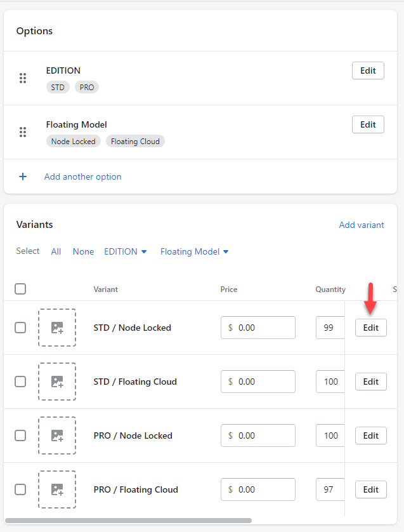Click the plus icon beside Add another option
This screenshot has height=532, width=404.
tap(23, 176)
